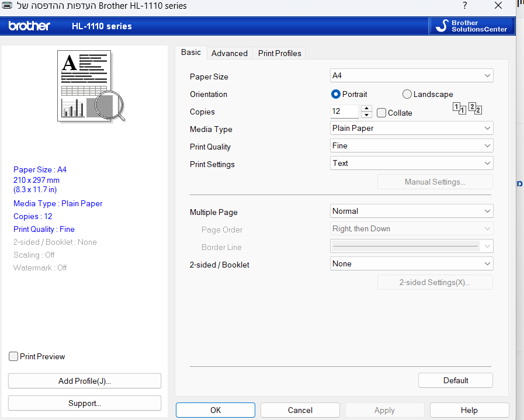Screen dimensions: 524x420
Task: Click the '210 x 297 mm' dimensions text
Action: (x=36, y=180)
